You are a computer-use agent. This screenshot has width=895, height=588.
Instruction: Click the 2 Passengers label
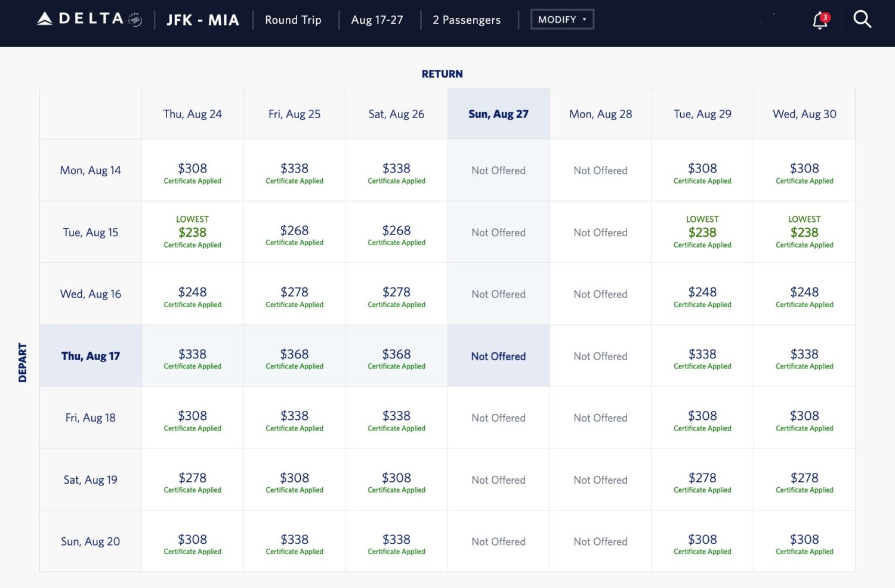point(467,20)
